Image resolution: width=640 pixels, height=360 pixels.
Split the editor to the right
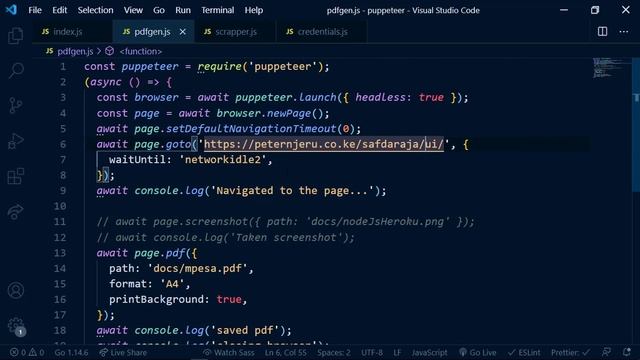[x=602, y=31]
